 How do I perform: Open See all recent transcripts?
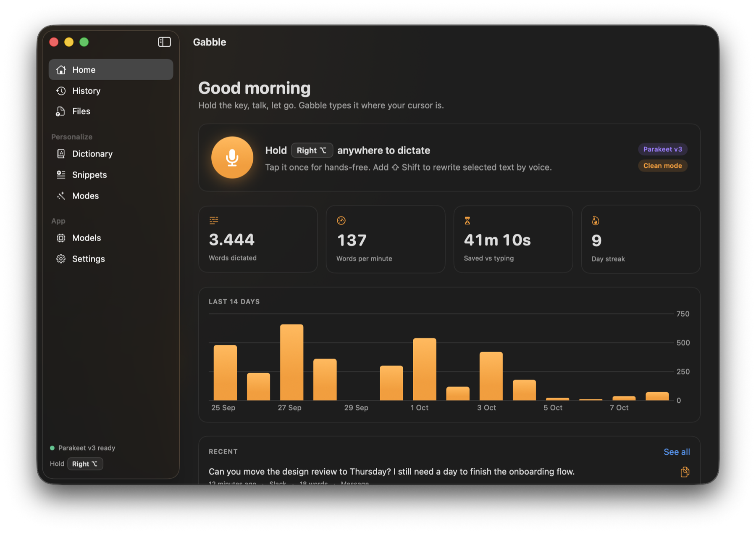[x=677, y=452]
